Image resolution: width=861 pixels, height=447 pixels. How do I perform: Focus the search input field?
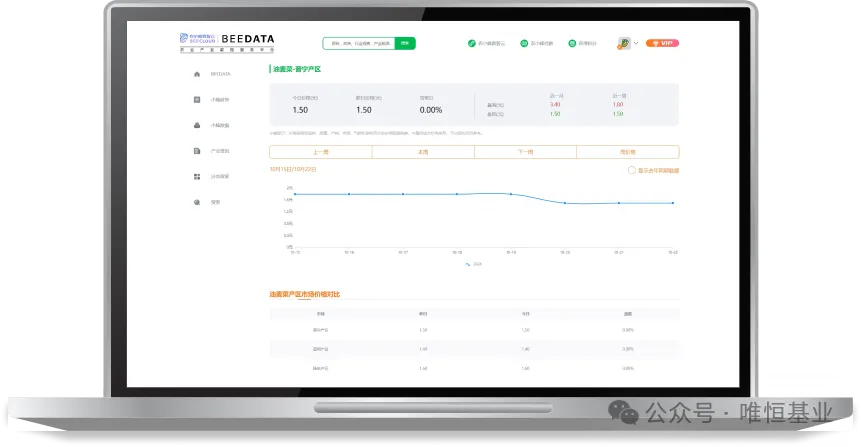click(359, 43)
